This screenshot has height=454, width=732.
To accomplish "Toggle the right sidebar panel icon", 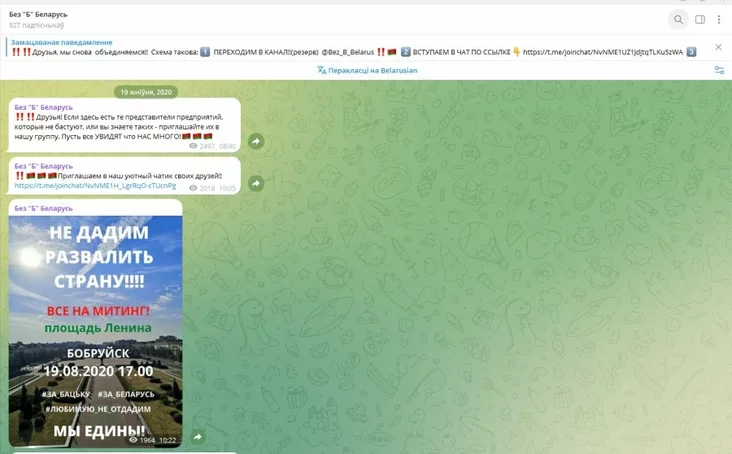I will (700, 19).
